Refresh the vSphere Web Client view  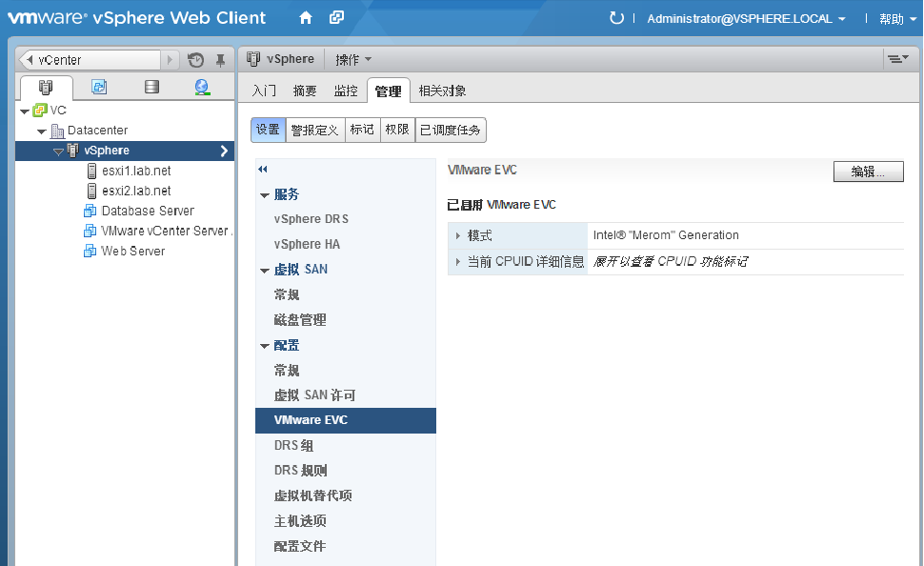point(616,18)
